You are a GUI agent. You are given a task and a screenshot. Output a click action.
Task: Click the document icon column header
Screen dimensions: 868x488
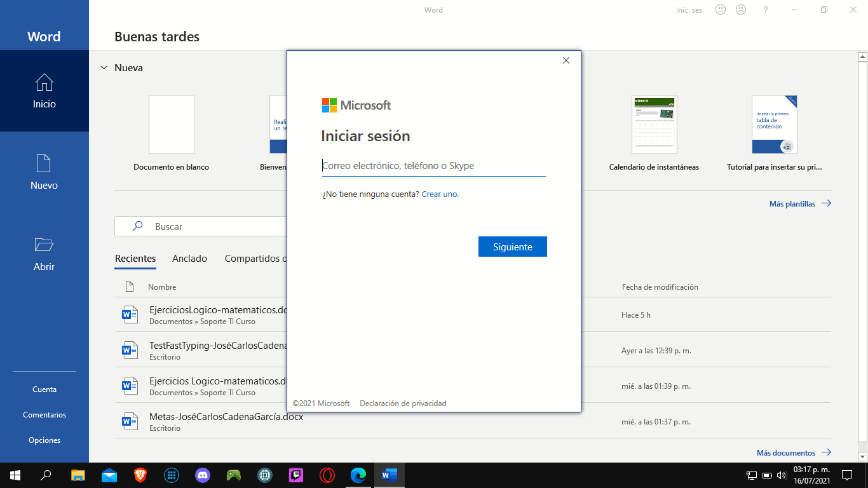pos(130,287)
